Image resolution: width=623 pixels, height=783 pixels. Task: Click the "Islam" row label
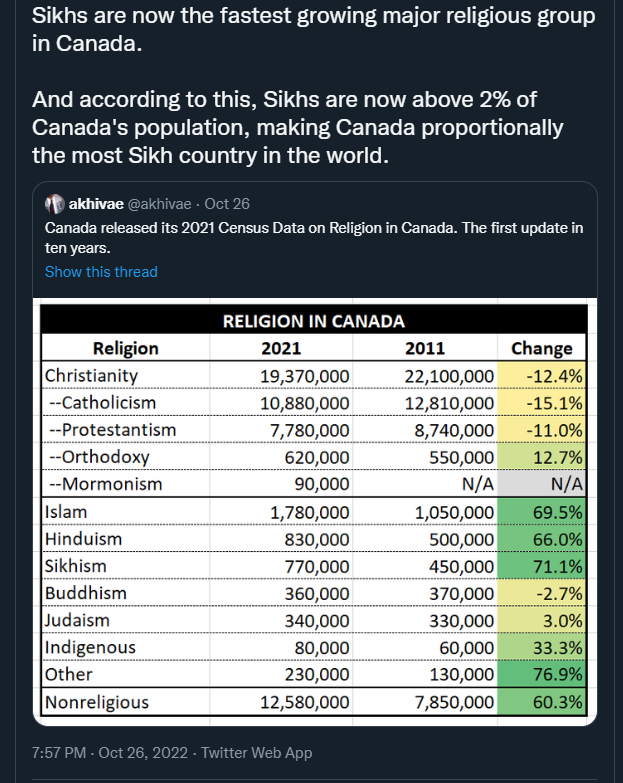(66, 512)
